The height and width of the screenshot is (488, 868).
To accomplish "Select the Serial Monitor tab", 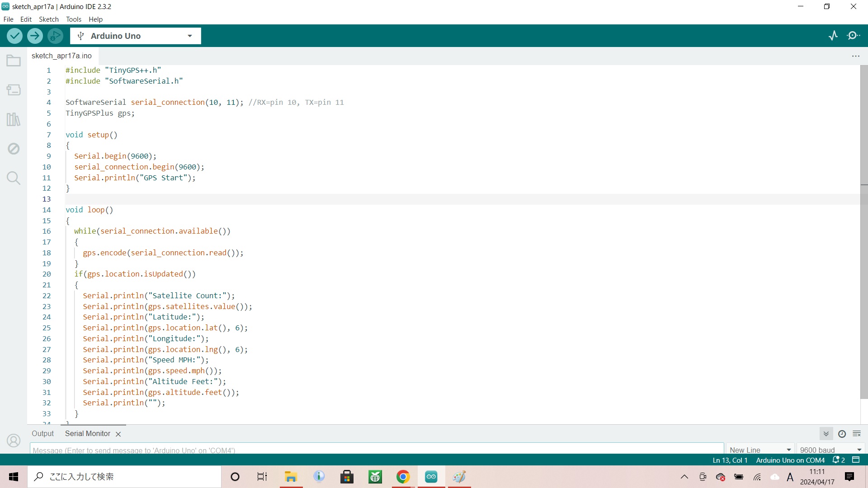I will [x=88, y=434].
